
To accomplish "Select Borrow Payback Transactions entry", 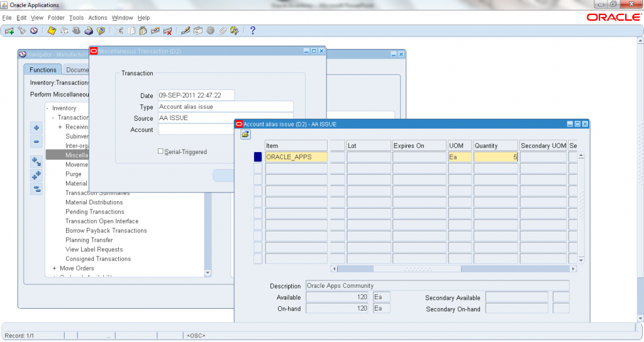I will [x=106, y=231].
